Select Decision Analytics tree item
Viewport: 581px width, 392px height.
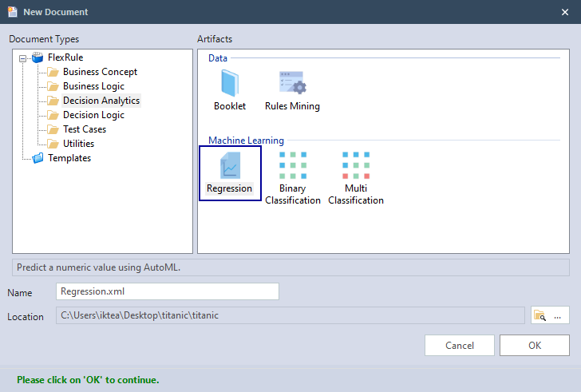[x=101, y=101]
